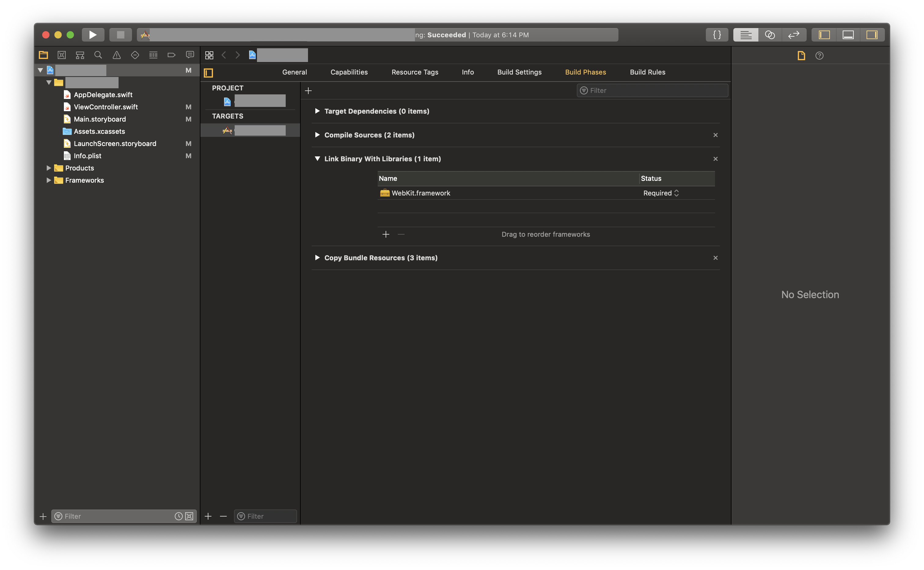Switch to the Source Control navigator

click(x=61, y=55)
